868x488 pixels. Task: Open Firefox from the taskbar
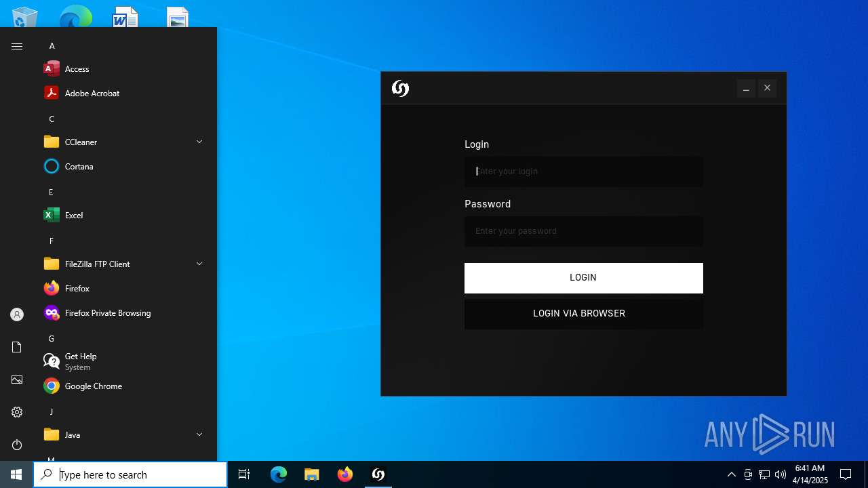pyautogui.click(x=344, y=474)
